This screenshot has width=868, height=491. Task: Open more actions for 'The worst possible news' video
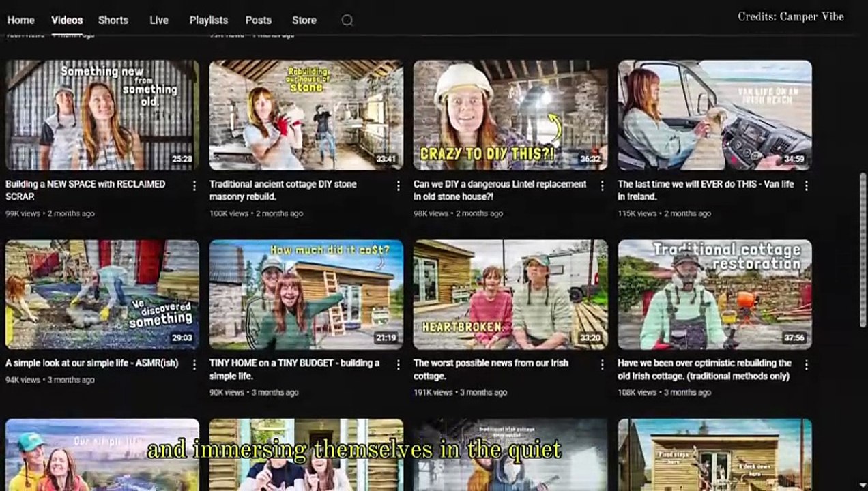click(602, 364)
